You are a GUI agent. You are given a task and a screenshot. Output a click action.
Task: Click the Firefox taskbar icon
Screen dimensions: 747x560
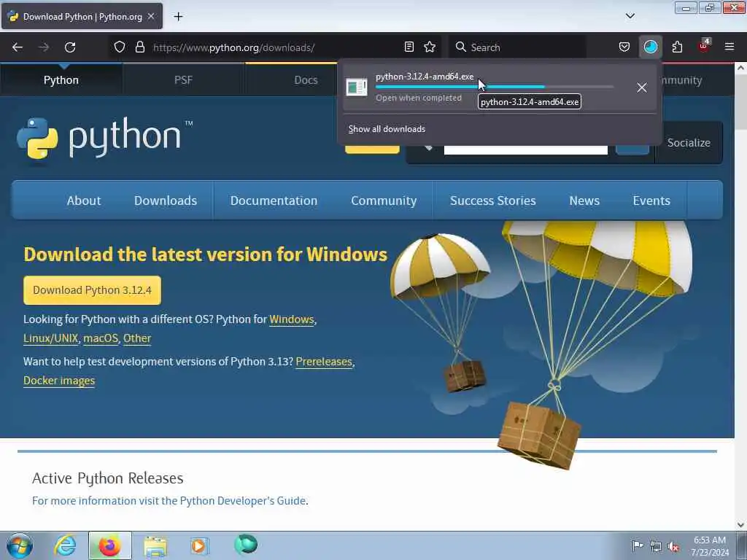[109, 545]
